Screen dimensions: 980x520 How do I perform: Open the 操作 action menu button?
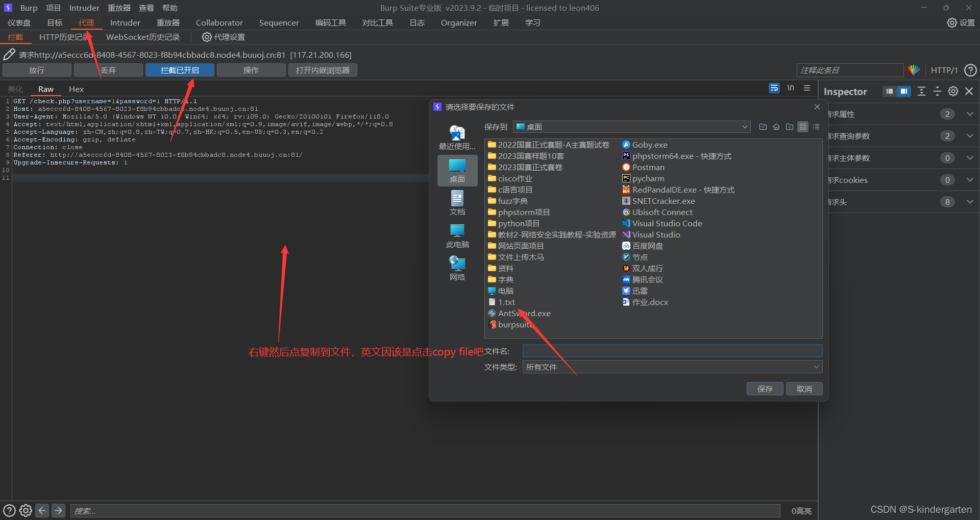[251, 70]
